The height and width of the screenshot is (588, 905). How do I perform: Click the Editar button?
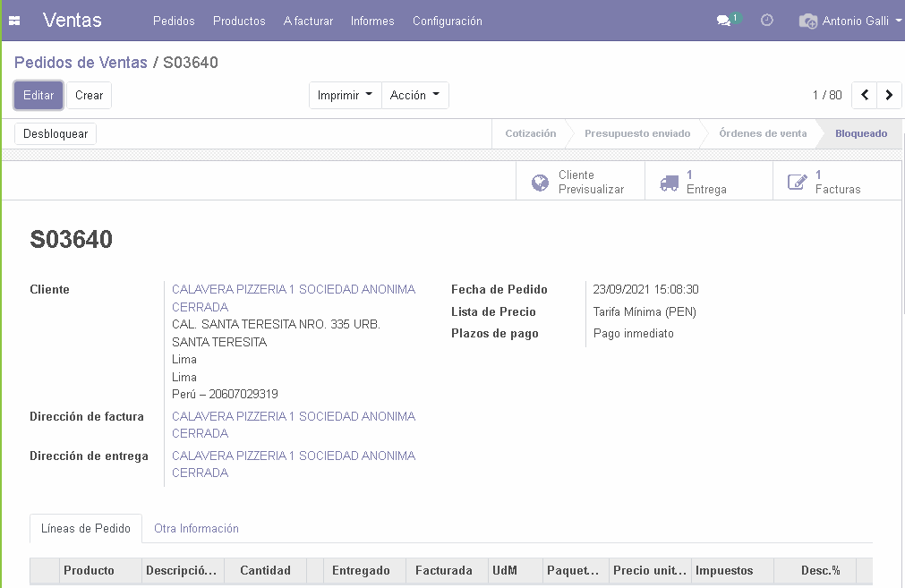point(38,95)
